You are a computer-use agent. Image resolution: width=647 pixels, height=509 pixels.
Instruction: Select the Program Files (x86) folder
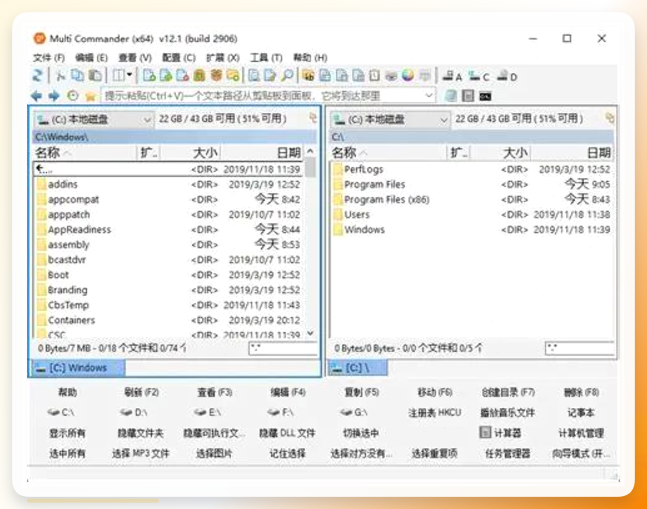[472, 200]
